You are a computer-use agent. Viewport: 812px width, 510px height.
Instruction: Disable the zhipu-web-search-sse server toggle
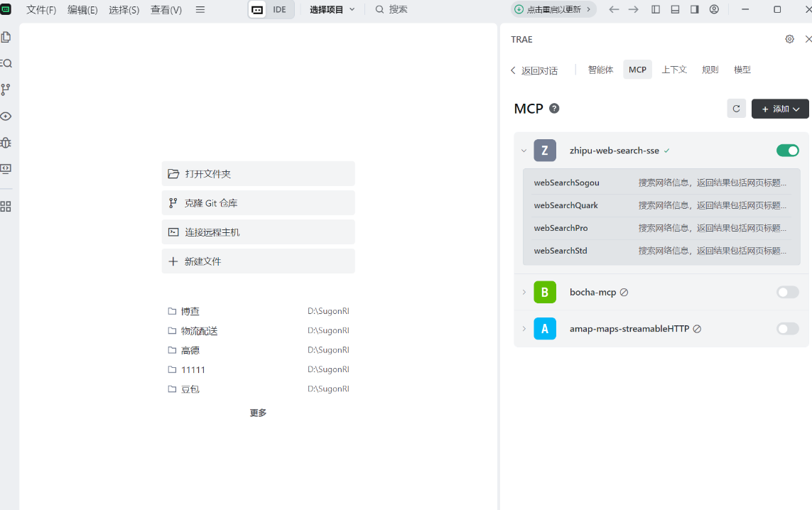(x=787, y=151)
